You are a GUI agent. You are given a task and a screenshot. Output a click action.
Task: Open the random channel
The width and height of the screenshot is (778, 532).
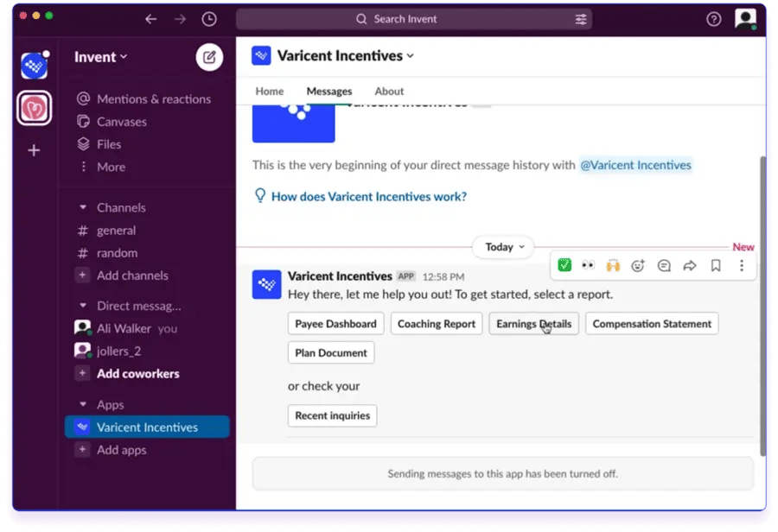(x=117, y=253)
